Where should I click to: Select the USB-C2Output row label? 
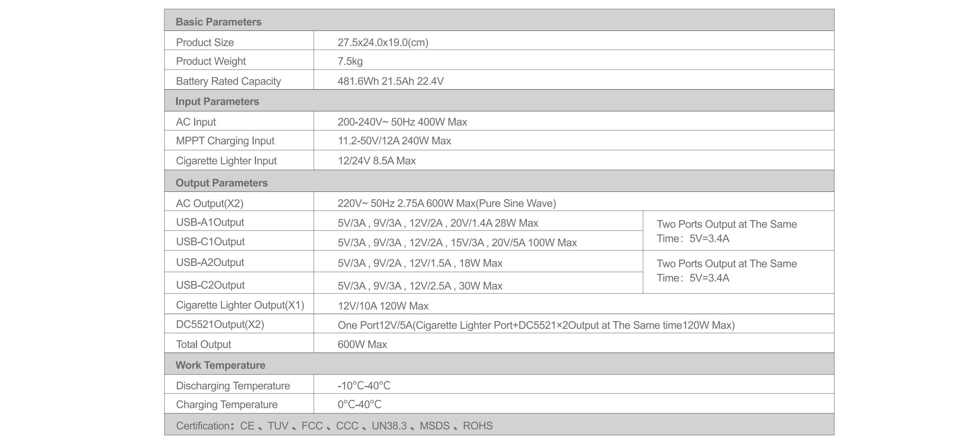pos(210,285)
